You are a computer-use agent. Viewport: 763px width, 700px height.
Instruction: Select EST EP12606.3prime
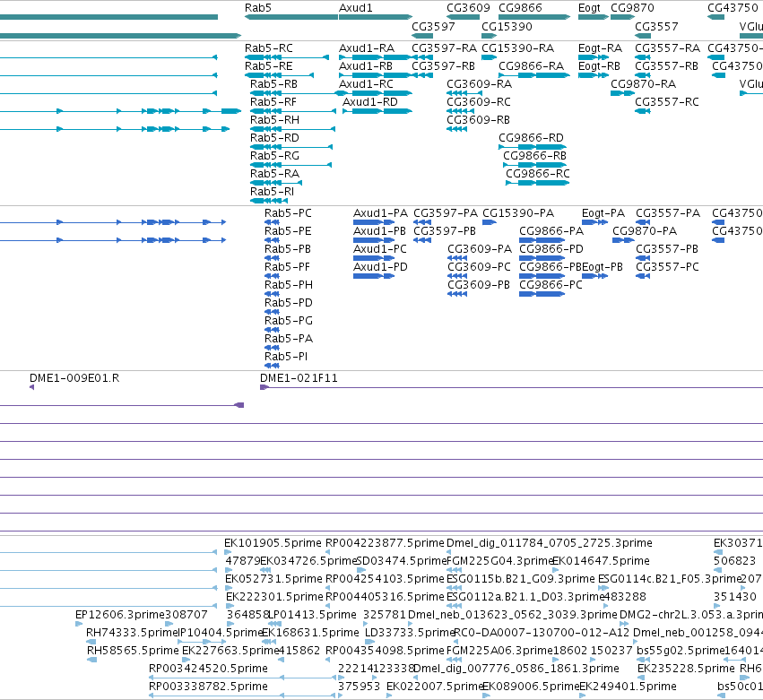pyautogui.click(x=120, y=615)
